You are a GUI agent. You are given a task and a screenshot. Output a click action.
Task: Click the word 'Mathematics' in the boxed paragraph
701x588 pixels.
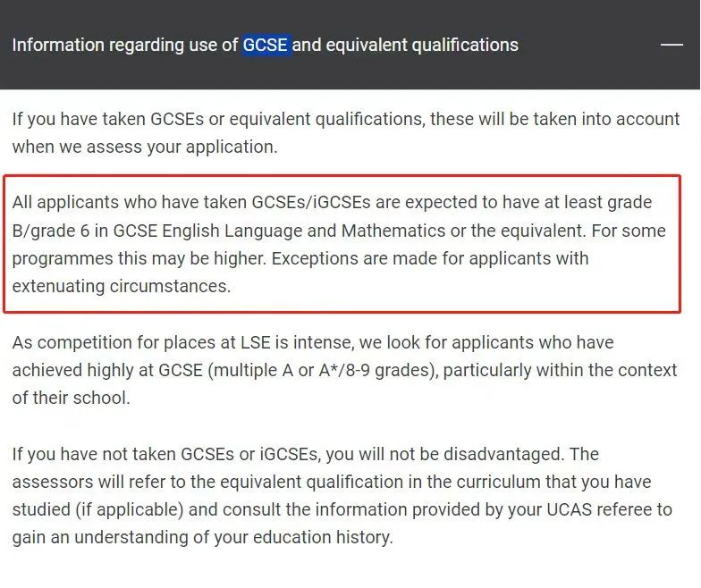tap(393, 231)
